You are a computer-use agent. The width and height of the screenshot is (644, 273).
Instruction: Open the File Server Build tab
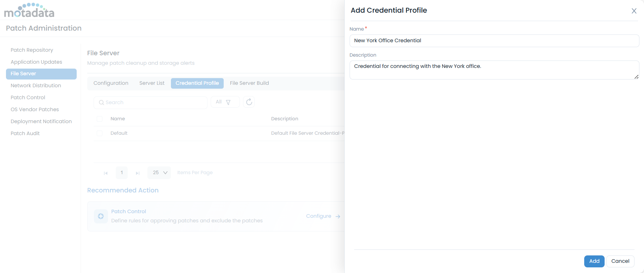click(249, 83)
